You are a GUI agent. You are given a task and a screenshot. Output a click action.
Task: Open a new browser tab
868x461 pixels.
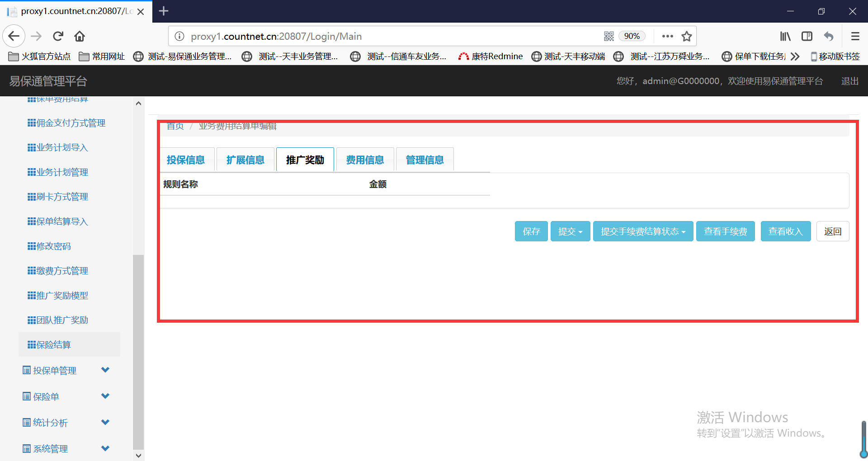point(164,11)
